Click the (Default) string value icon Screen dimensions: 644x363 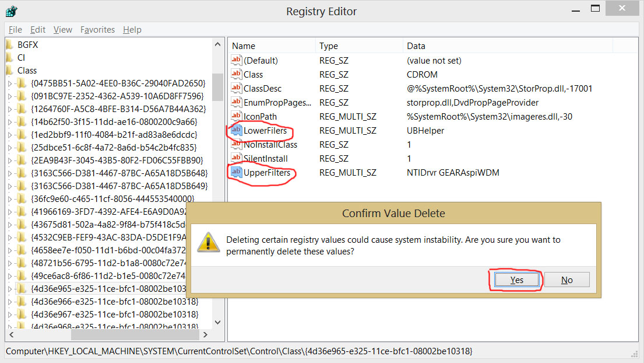[237, 60]
